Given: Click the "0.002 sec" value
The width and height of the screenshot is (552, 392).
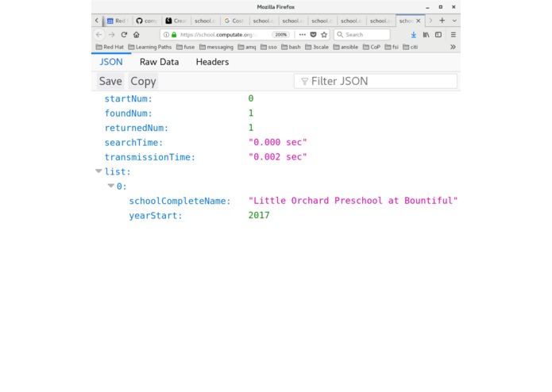Looking at the screenshot, I should click(277, 157).
